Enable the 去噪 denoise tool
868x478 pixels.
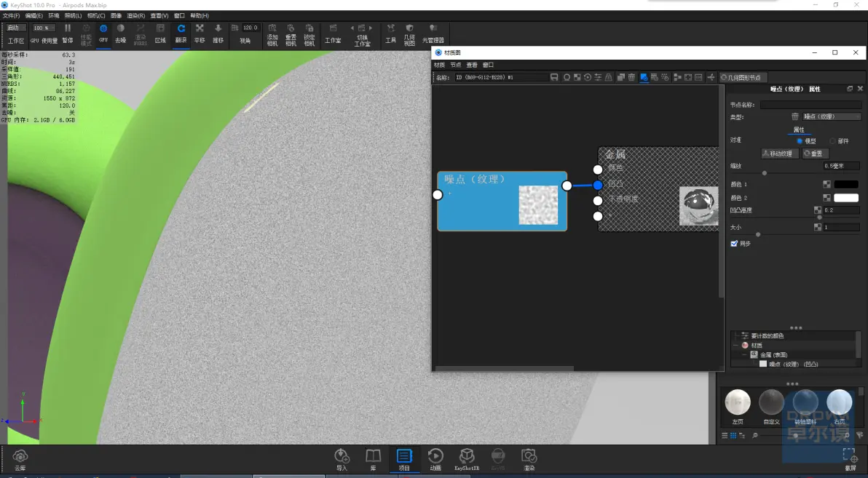coord(120,33)
